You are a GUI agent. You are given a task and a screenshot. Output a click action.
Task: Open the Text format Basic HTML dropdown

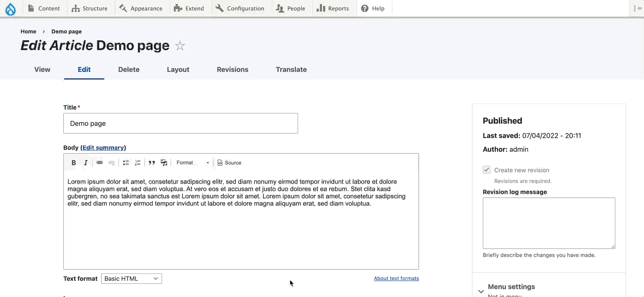pyautogui.click(x=131, y=279)
